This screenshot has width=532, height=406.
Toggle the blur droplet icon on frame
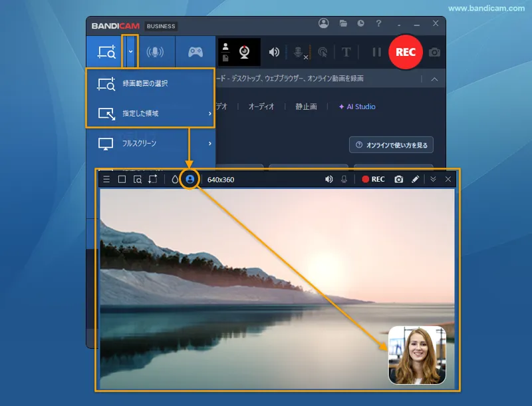coord(175,179)
